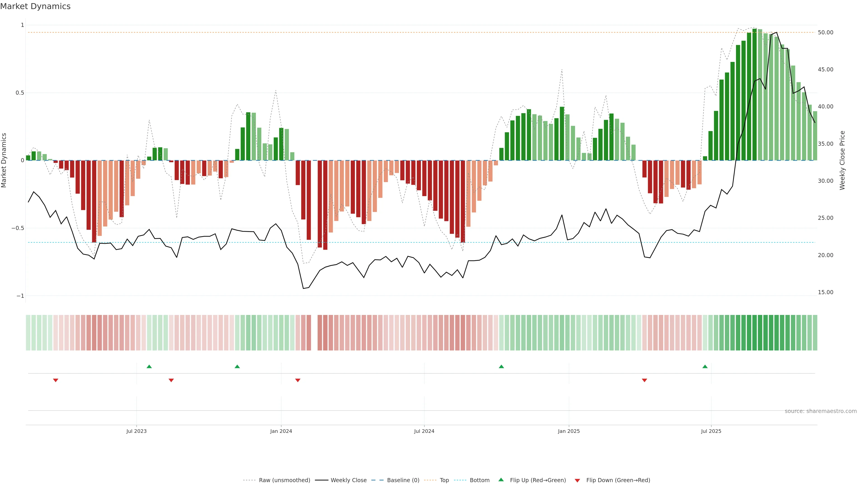Click green flip-up triangle before Jan 2024
868x488 pixels.
coord(237,366)
